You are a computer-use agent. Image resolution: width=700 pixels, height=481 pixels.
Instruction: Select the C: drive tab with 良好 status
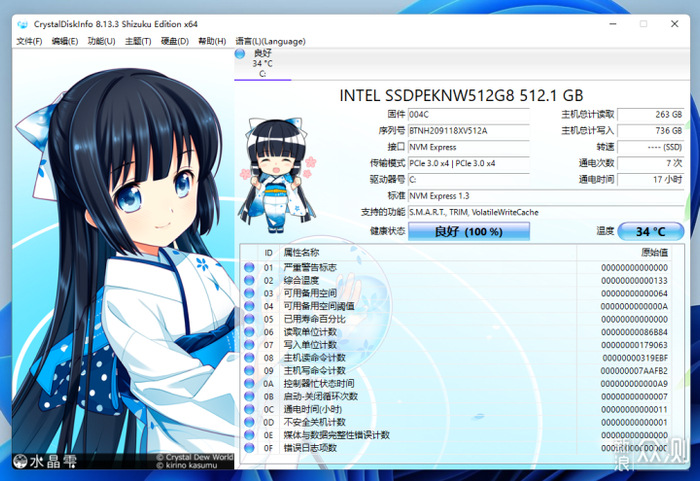[x=262, y=63]
